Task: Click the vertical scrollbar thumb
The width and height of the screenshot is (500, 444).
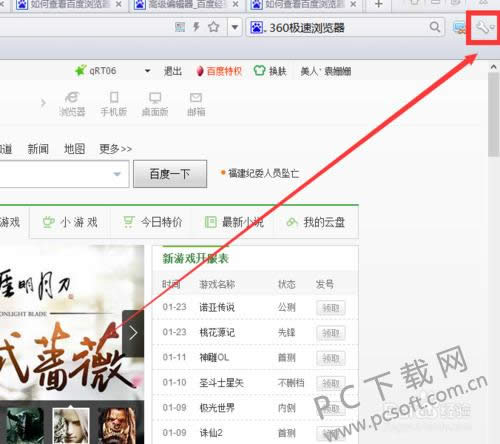Action: coord(493,115)
